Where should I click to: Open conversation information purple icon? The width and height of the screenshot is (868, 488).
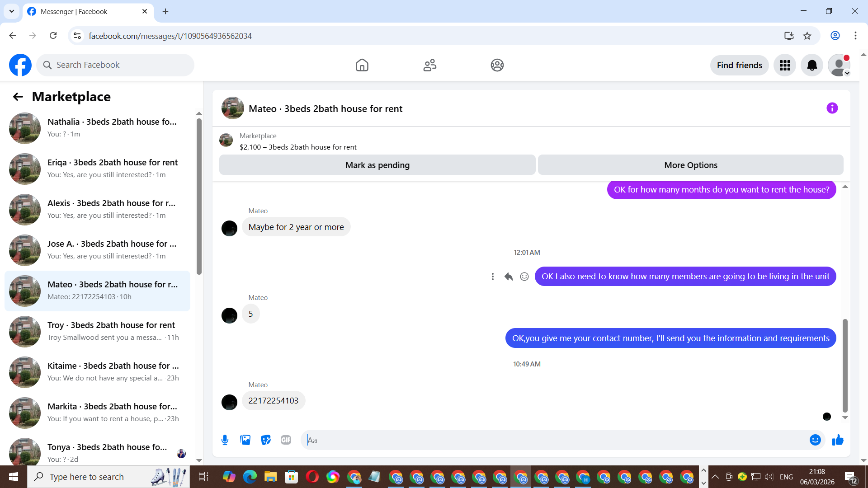pos(832,108)
